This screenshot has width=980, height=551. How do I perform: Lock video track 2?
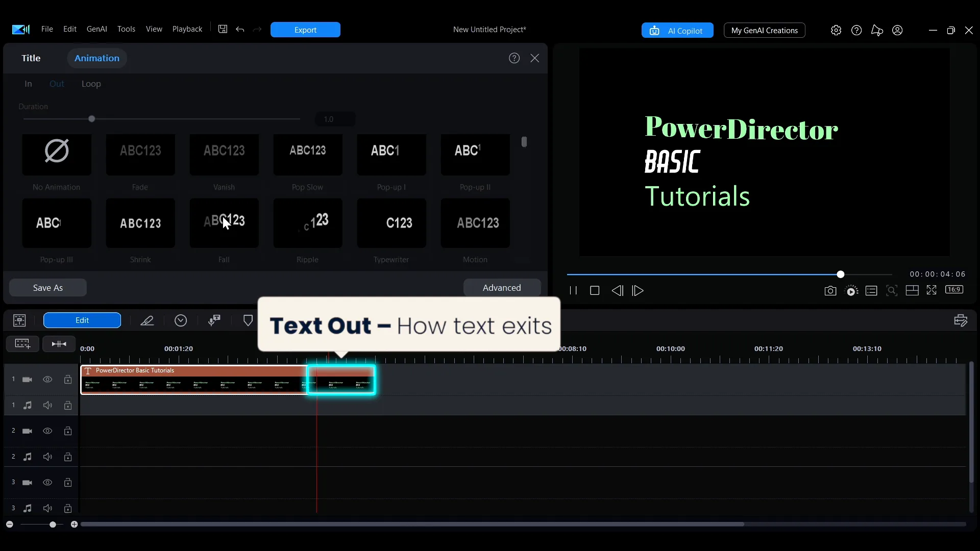pyautogui.click(x=68, y=431)
